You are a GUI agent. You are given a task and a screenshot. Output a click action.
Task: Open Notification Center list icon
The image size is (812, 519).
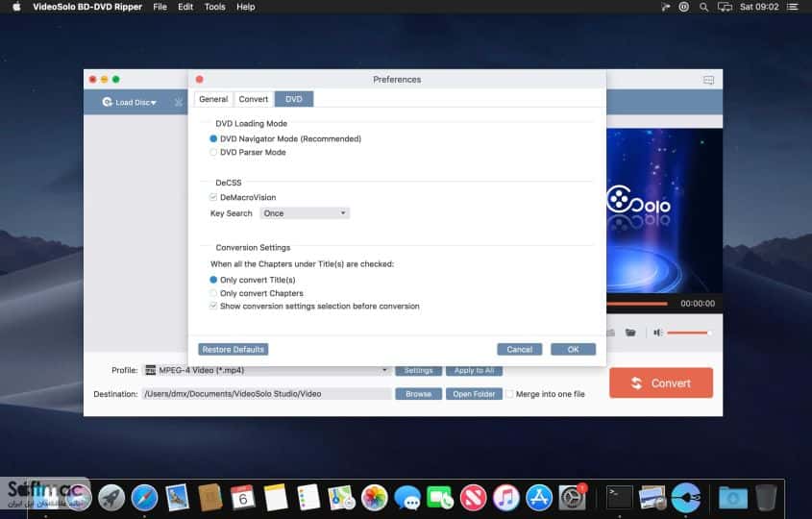coord(793,7)
